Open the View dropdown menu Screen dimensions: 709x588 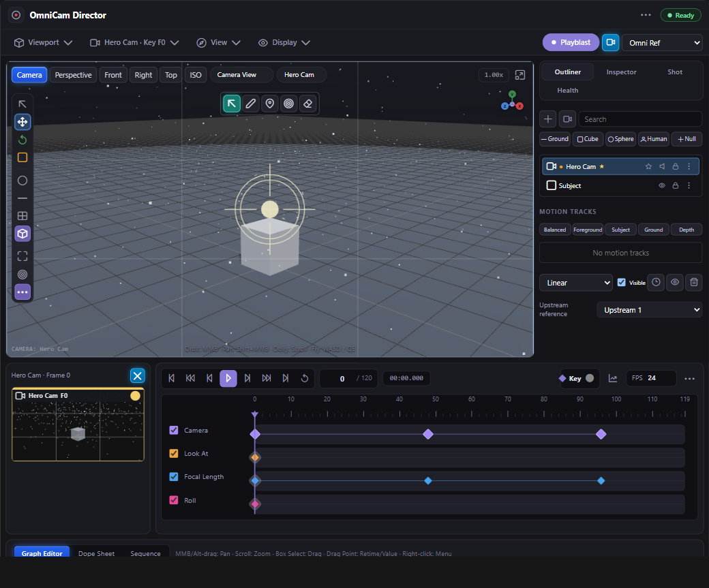(x=218, y=42)
